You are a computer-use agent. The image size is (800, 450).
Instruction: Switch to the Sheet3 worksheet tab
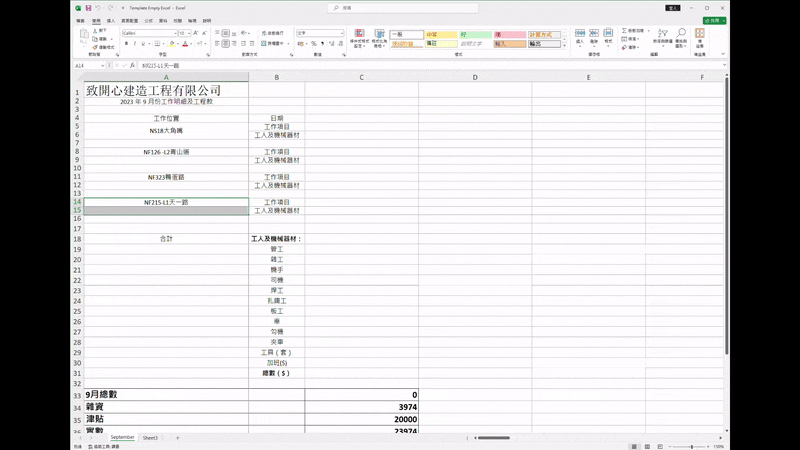click(150, 438)
